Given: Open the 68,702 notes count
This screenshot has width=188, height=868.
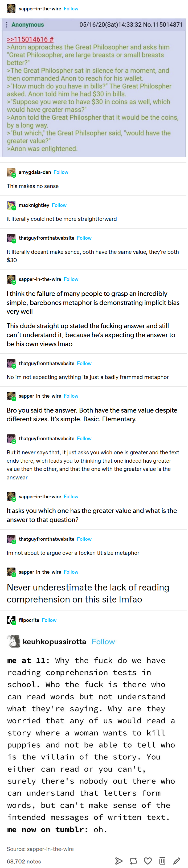Looking at the screenshot, I should pyautogui.click(x=24, y=861).
